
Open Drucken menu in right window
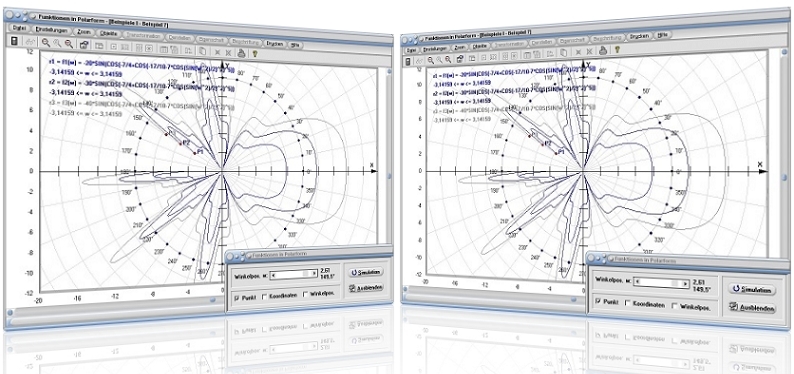[x=640, y=37]
